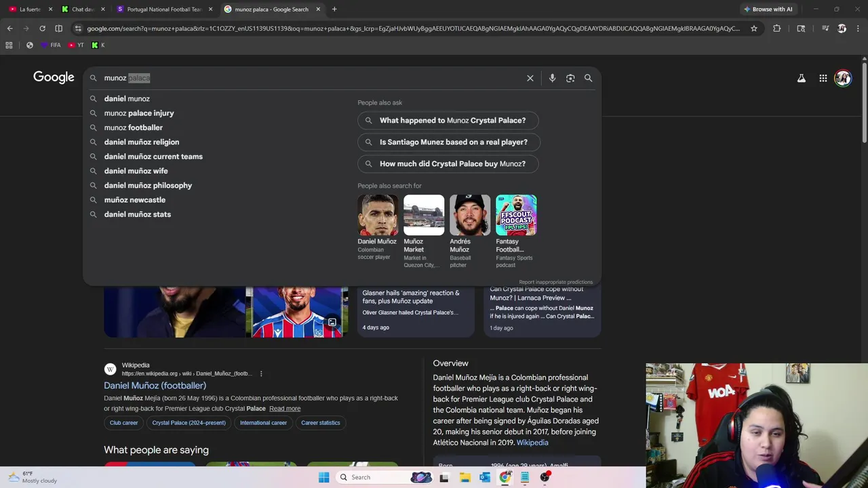Open the Andrés Muñoz baseball pitcher thumbnail

click(x=470, y=215)
